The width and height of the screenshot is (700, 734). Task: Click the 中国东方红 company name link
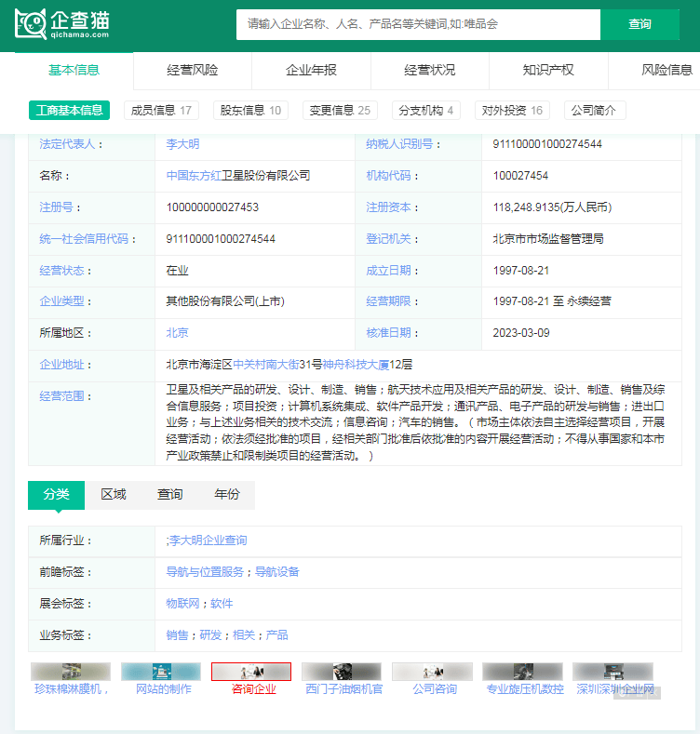pyautogui.click(x=194, y=176)
